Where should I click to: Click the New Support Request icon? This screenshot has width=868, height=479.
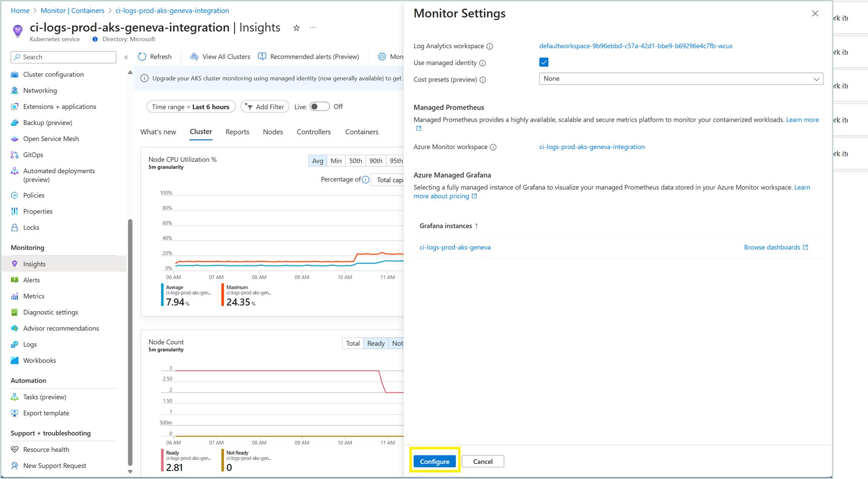(x=15, y=465)
